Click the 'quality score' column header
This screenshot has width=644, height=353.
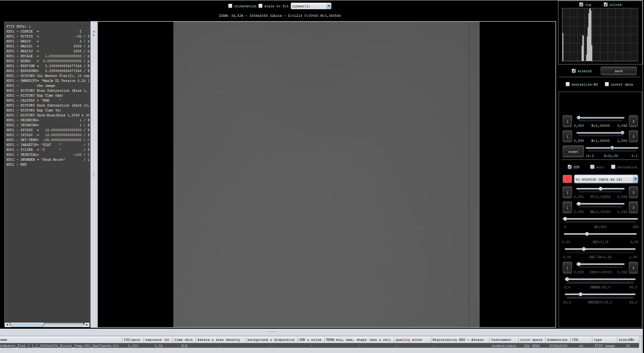click(x=409, y=340)
